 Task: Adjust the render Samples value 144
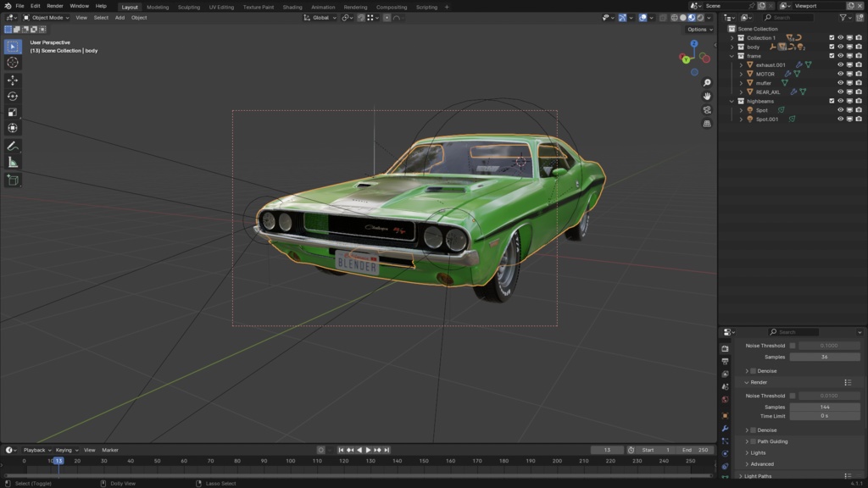(825, 408)
